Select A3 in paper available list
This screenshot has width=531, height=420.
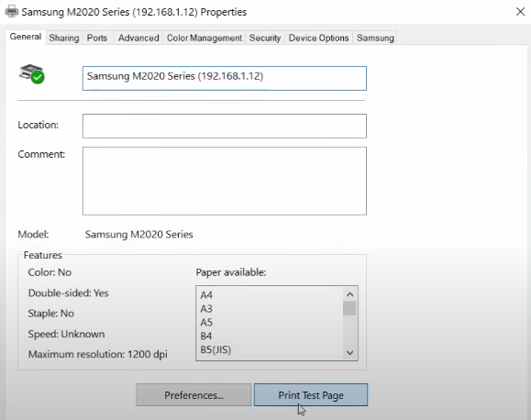206,309
